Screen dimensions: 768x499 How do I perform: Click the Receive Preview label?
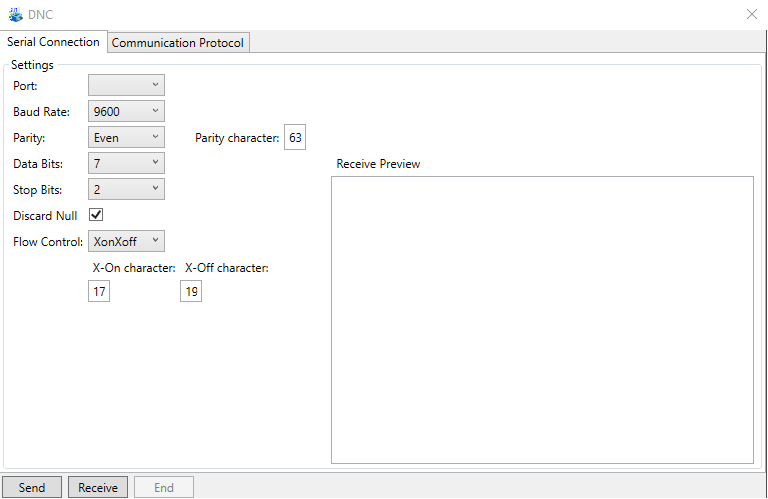pyautogui.click(x=378, y=164)
